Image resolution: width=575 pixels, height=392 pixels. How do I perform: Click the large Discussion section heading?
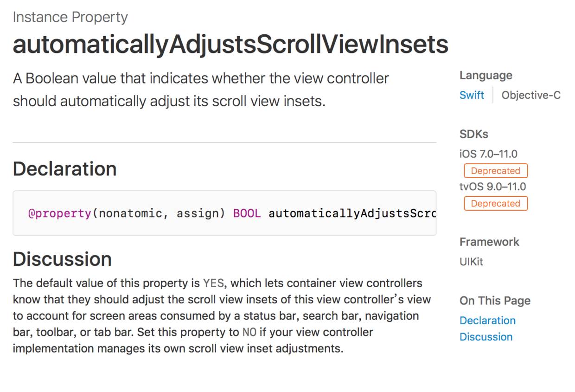point(62,259)
